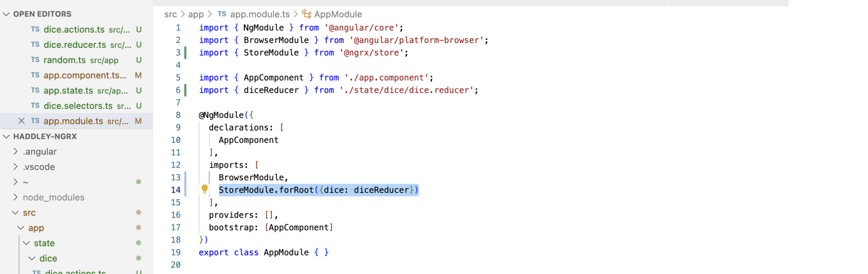
Task: Click the @NgModule decorator text
Action: pyautogui.click(x=221, y=115)
